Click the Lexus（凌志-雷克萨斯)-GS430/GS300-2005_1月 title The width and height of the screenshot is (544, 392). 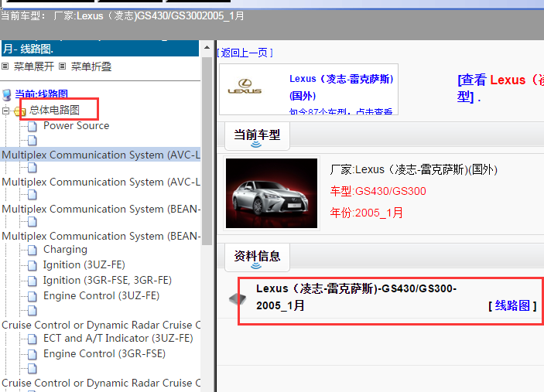point(356,297)
